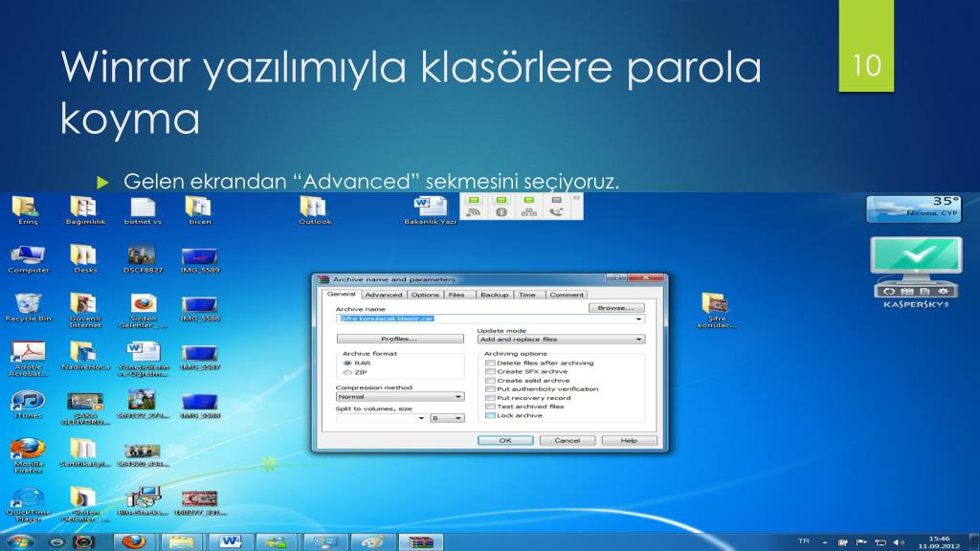This screenshot has width=980, height=551.
Task: Click the taskbar clock showing 15:46
Action: pos(939,541)
